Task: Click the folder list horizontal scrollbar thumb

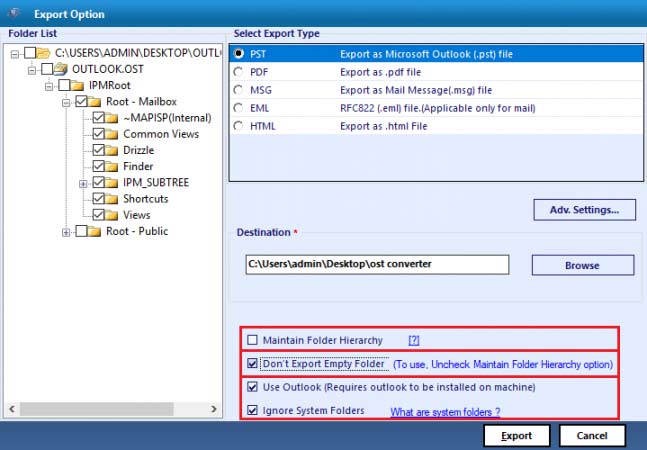Action: pos(97,409)
